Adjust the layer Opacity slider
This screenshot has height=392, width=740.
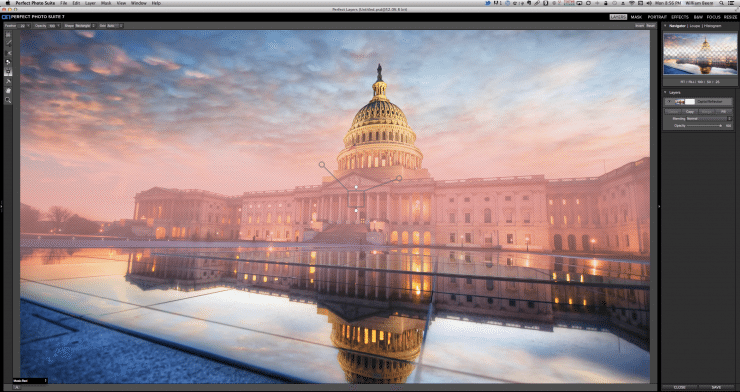[x=705, y=126]
